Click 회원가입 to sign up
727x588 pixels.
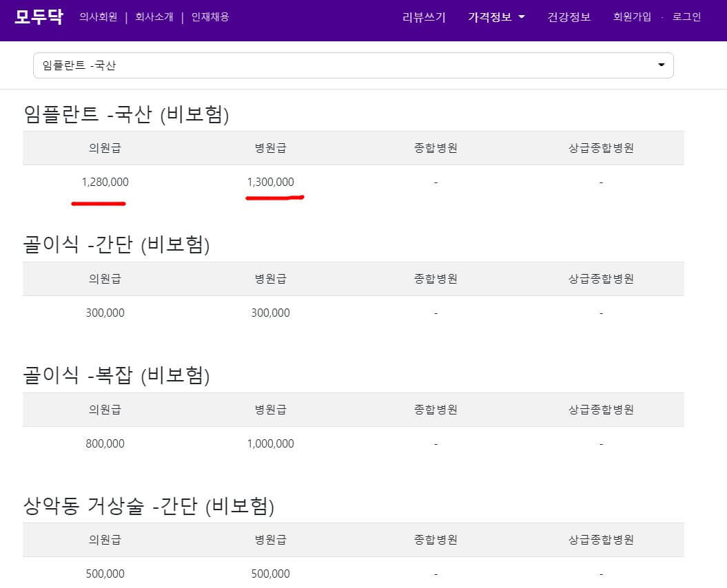pos(631,17)
